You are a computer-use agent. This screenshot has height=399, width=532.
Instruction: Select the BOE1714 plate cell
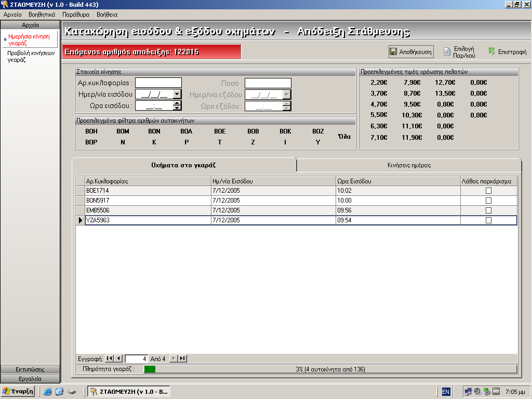[148, 191]
